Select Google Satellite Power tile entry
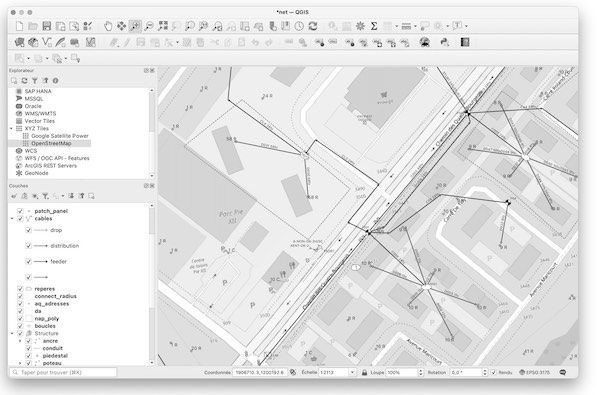 [x=60, y=136]
